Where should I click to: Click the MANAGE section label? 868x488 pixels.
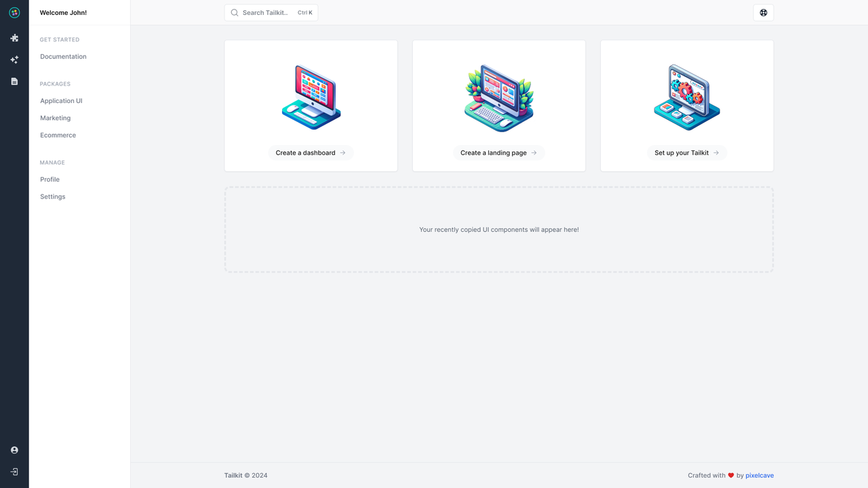pos(52,163)
